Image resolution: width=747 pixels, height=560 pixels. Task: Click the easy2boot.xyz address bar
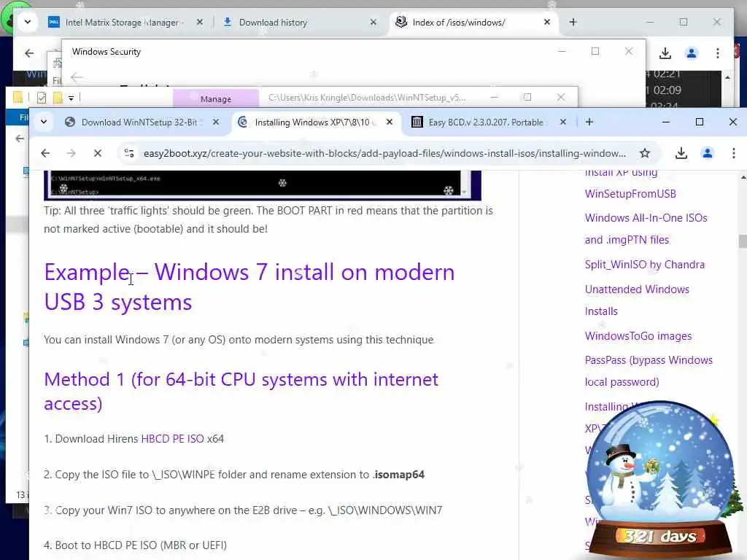384,153
